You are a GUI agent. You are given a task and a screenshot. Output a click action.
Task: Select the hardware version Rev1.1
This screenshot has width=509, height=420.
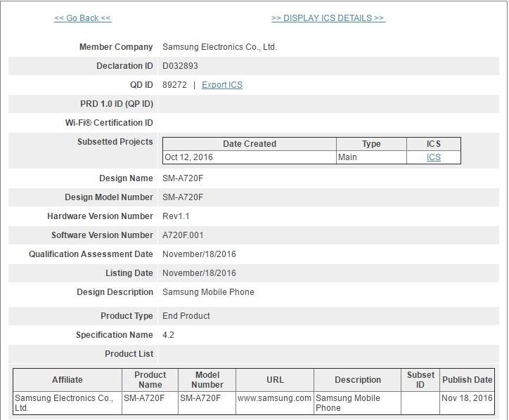176,216
